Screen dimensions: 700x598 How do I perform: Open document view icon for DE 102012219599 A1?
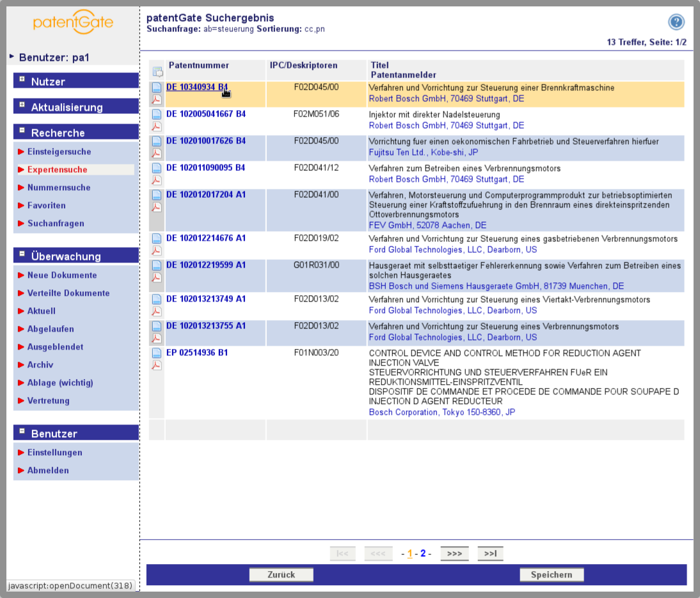tap(157, 265)
